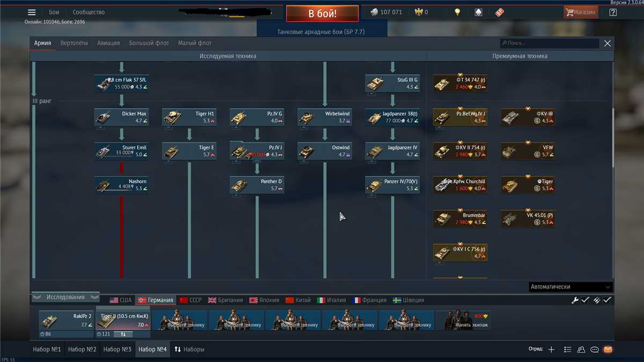
Task: Switch to the Армия tab
Action: coord(43,43)
